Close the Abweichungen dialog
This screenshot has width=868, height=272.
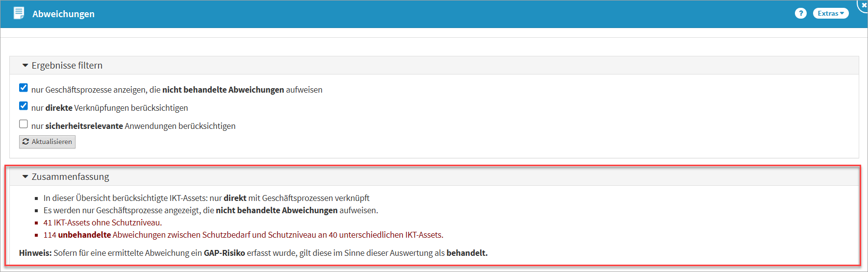[x=864, y=5]
